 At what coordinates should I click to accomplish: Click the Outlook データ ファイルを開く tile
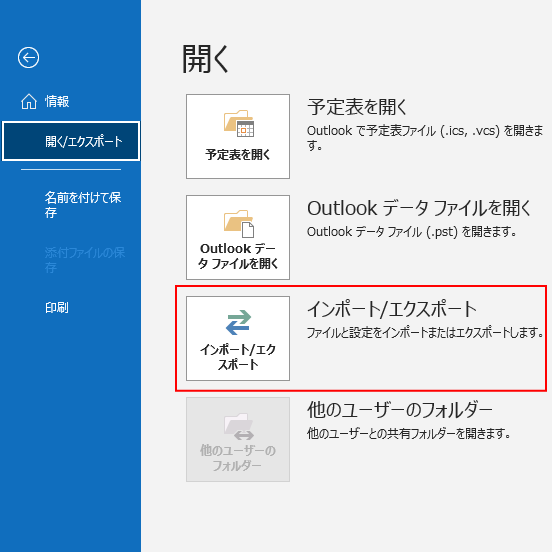[238, 237]
